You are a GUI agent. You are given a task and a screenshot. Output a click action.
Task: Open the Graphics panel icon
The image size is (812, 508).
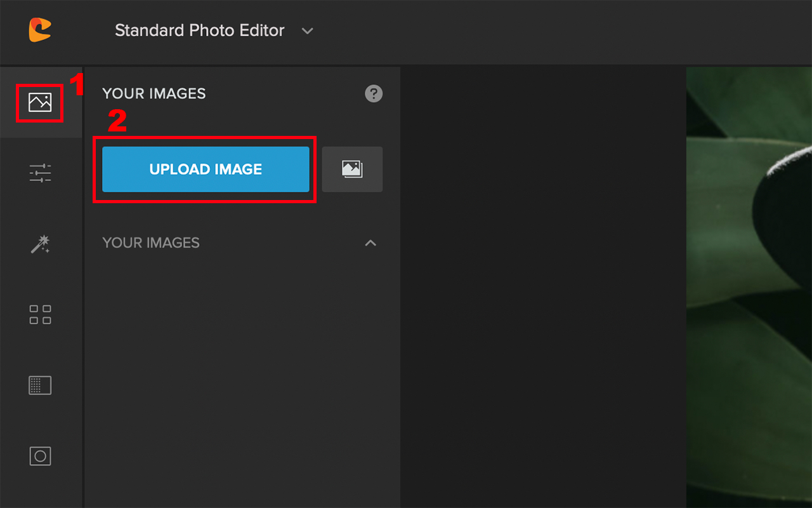point(39,314)
